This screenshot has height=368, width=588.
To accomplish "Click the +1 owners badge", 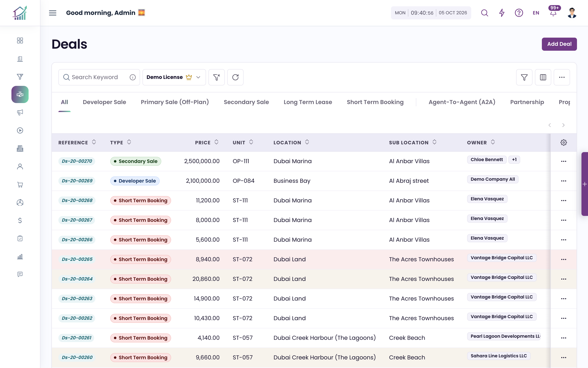I will 514,160.
